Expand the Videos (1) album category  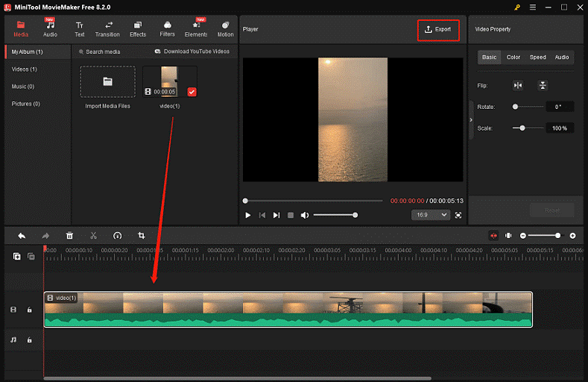(25, 69)
